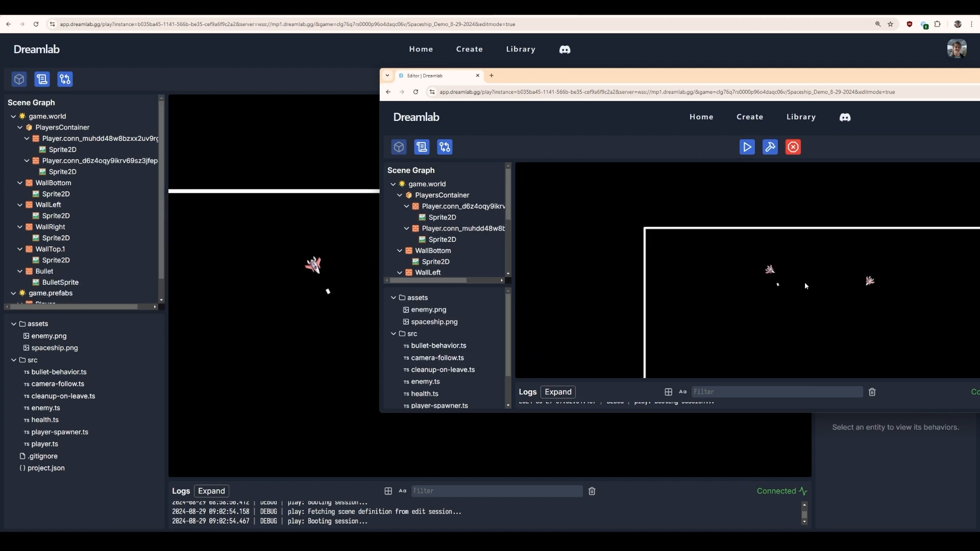This screenshot has height=551, width=980.
Task: Expand the game.prefabs section in sidebar
Action: (12, 293)
